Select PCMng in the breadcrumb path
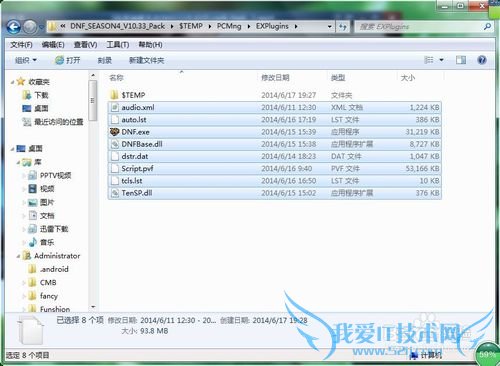Image resolution: width=500 pixels, height=366 pixels. (229, 26)
